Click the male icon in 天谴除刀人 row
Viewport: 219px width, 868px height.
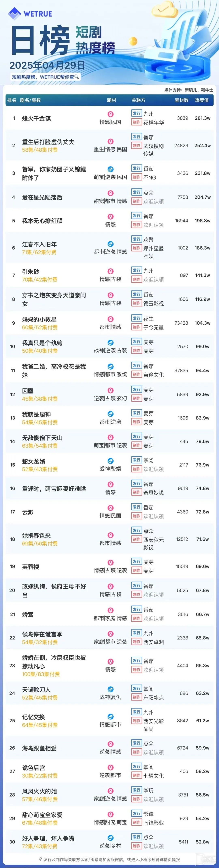pos(110,689)
